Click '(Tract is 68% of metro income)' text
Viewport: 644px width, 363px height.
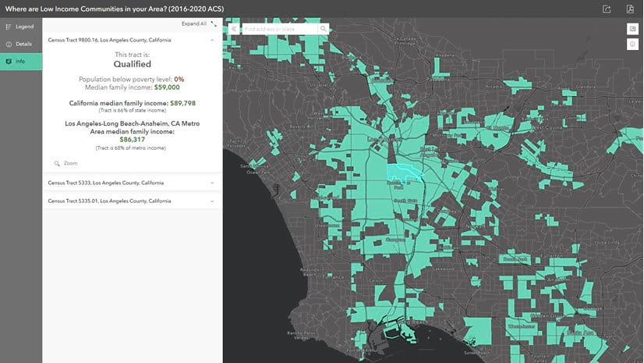(x=131, y=148)
